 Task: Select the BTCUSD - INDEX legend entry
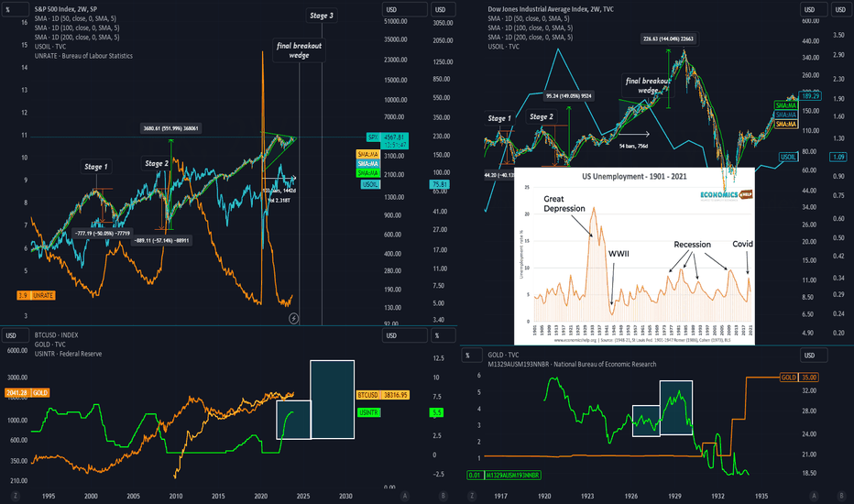coord(56,335)
